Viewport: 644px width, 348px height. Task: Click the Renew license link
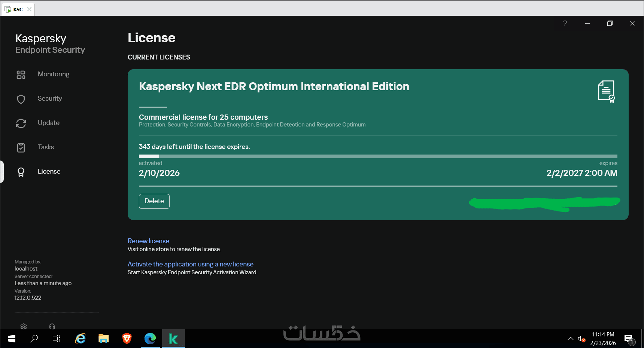pyautogui.click(x=148, y=241)
